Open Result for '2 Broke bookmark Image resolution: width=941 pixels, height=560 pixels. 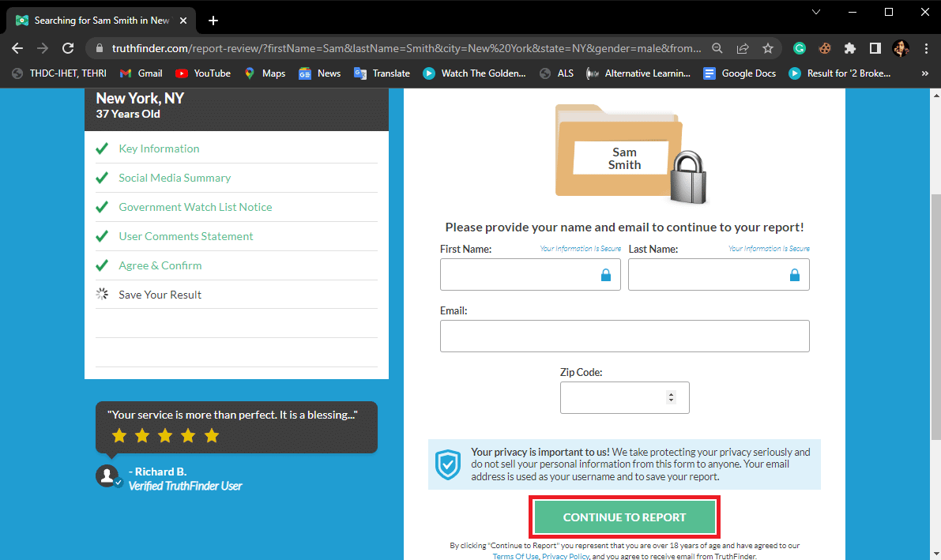click(x=840, y=73)
